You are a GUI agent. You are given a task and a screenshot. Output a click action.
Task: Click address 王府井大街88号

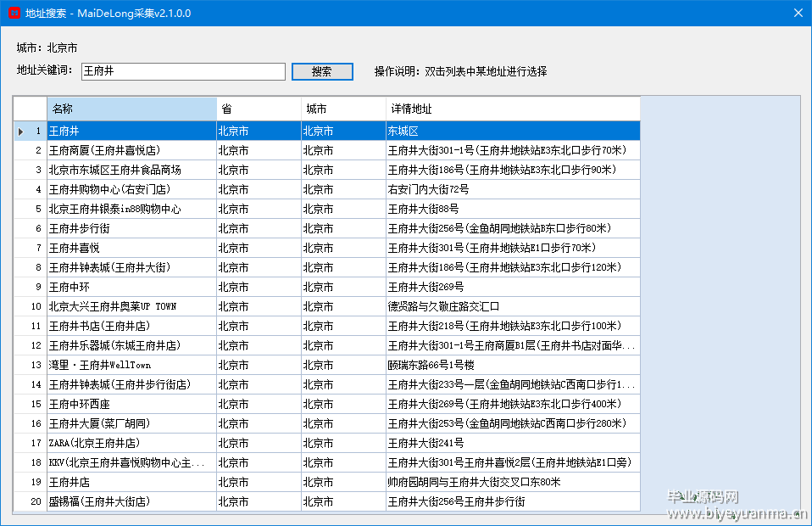(x=513, y=210)
